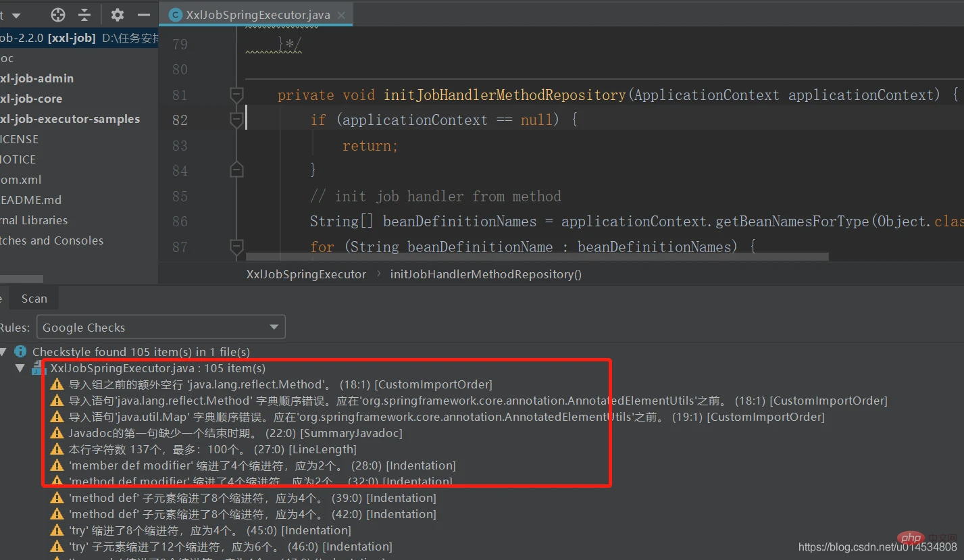Hide project panel with the minimize dash icon
This screenshot has width=964, height=560.
[143, 15]
